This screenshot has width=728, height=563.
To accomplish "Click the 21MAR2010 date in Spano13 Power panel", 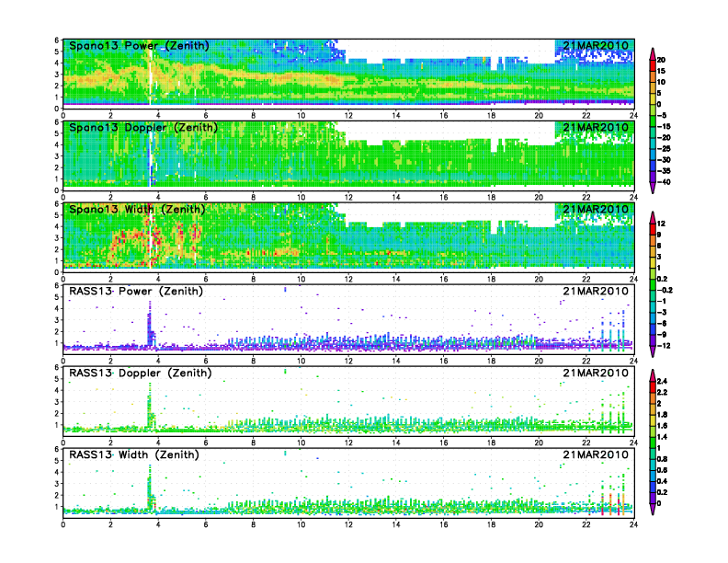I will tap(596, 45).
